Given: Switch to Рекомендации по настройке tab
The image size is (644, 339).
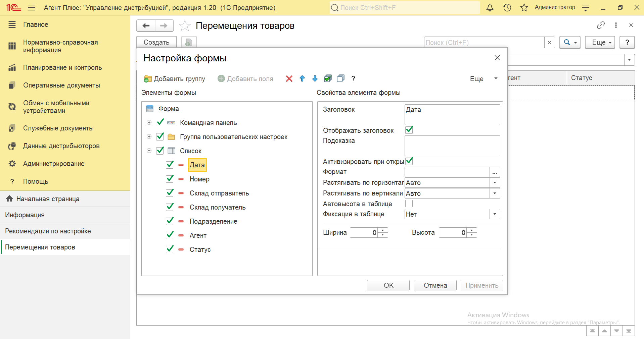Looking at the screenshot, I should (65, 231).
